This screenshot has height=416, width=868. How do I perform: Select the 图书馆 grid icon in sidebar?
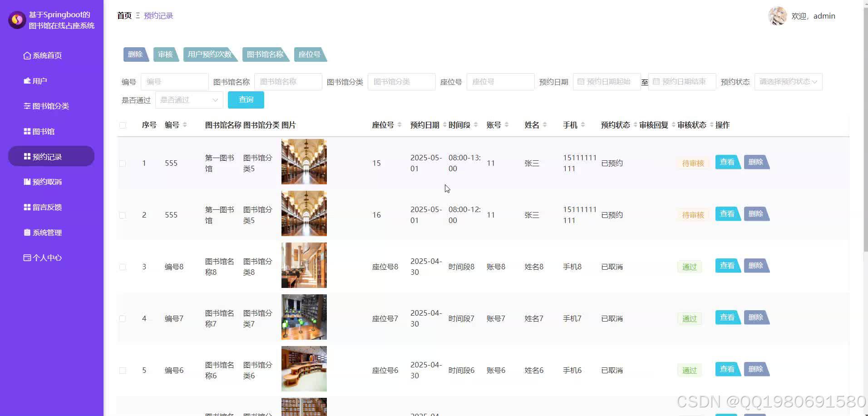(27, 131)
